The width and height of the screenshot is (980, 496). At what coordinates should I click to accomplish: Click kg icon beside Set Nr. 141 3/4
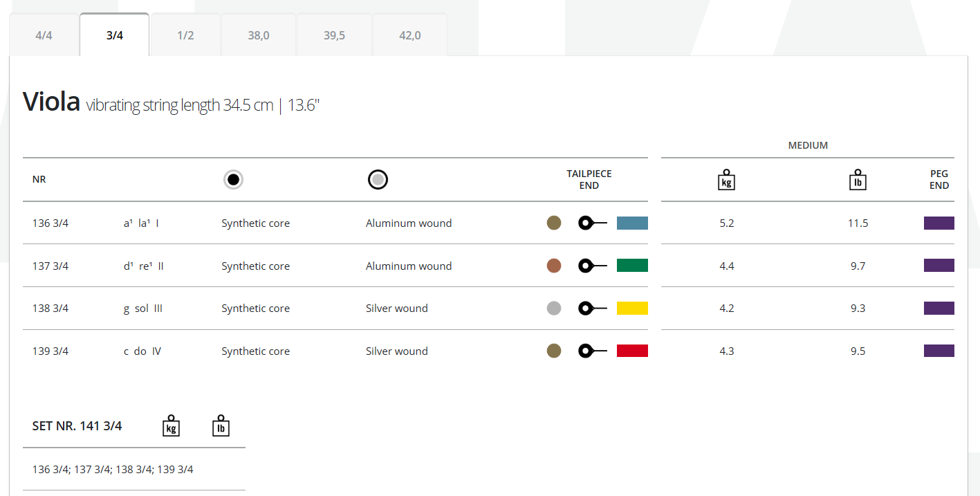171,426
